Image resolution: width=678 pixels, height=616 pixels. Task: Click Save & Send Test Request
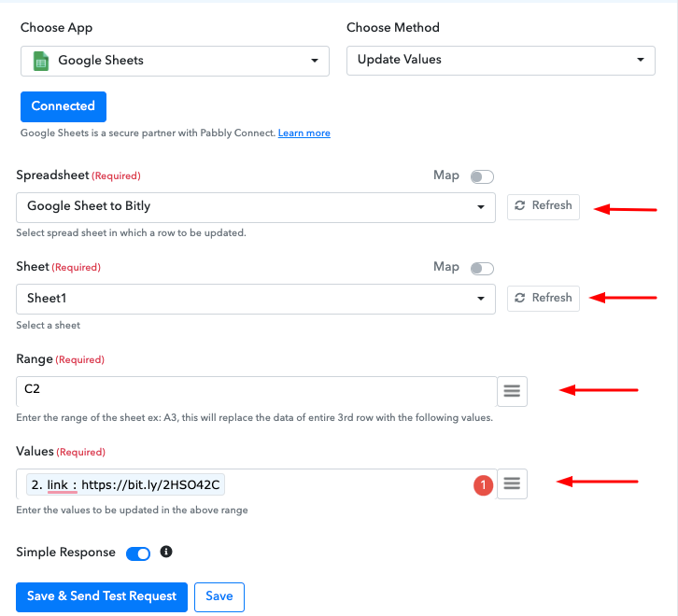coord(102,597)
